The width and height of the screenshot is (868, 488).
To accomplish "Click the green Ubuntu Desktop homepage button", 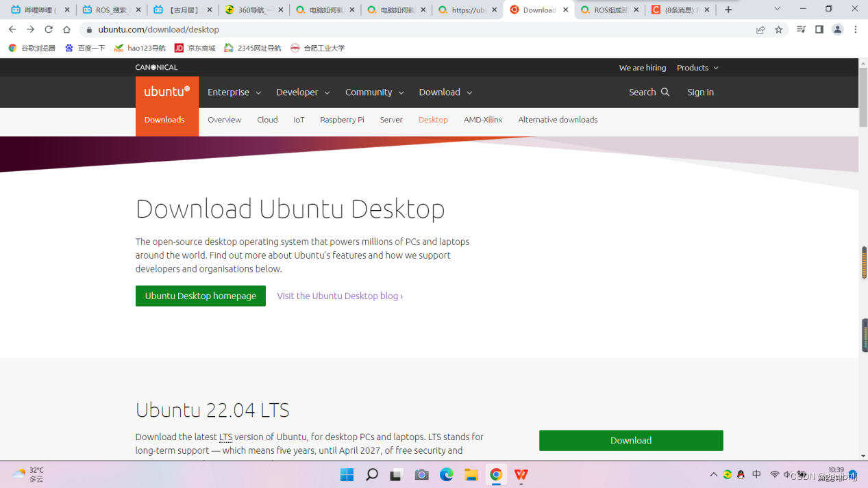I will pyautogui.click(x=201, y=296).
